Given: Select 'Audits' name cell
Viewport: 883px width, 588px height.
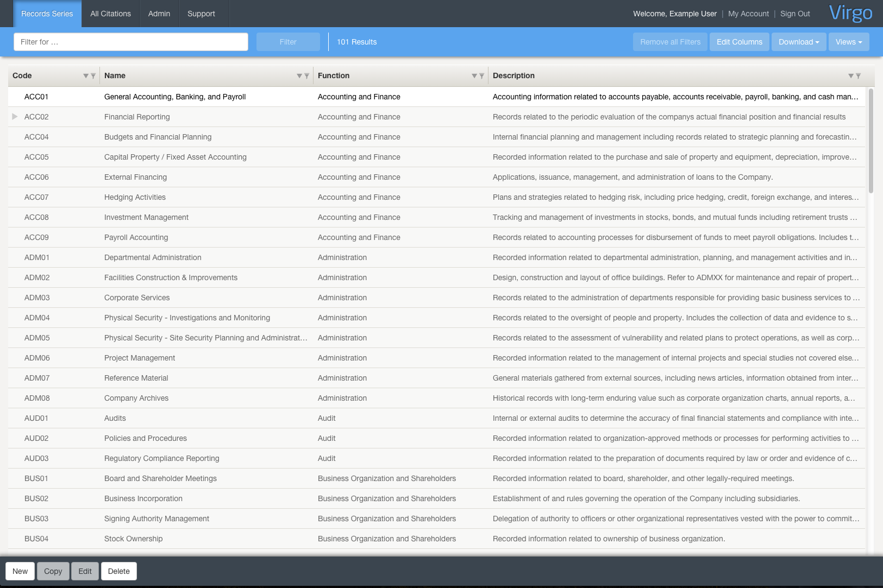Looking at the screenshot, I should point(115,418).
